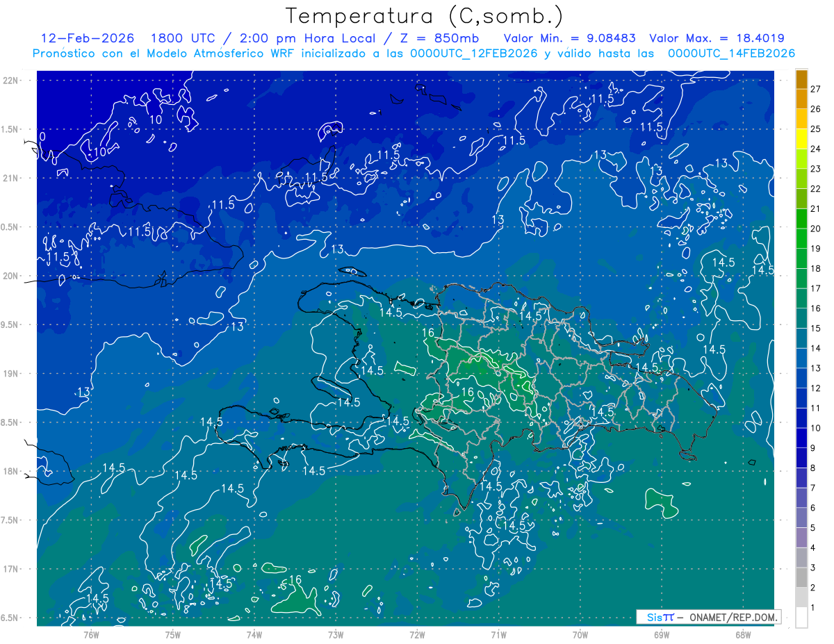Click the "73W" longitude axis label

336,634
